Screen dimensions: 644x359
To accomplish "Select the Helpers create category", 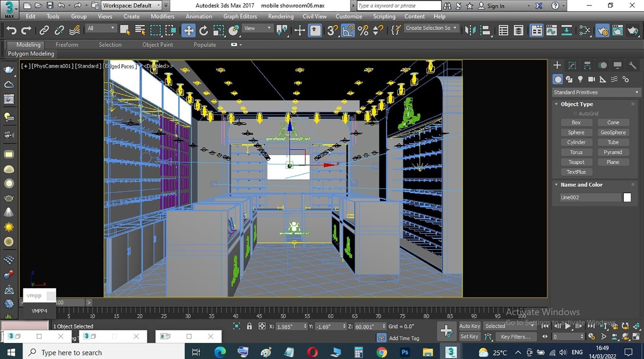I will coord(603,79).
